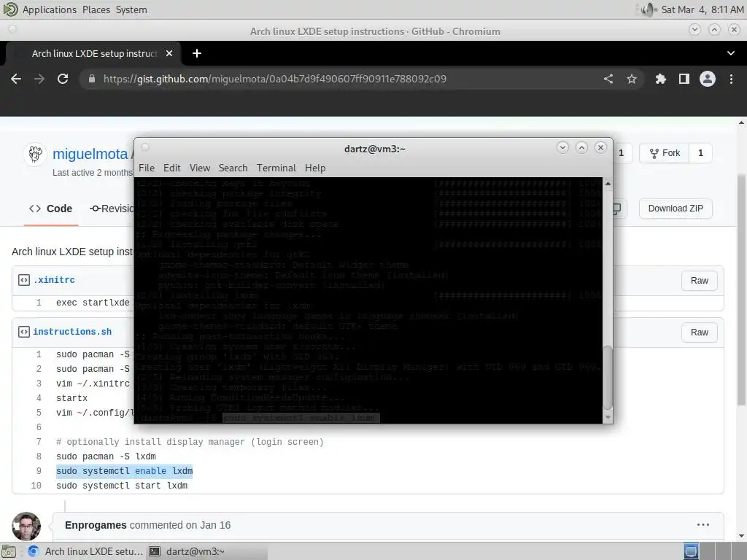Screen dimensions: 747x560
Task: Click the volume icon in the top panel
Action: [x=649, y=9]
